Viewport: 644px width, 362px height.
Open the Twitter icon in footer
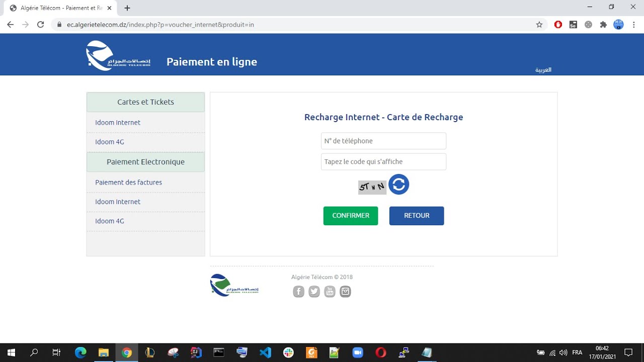[x=314, y=292]
